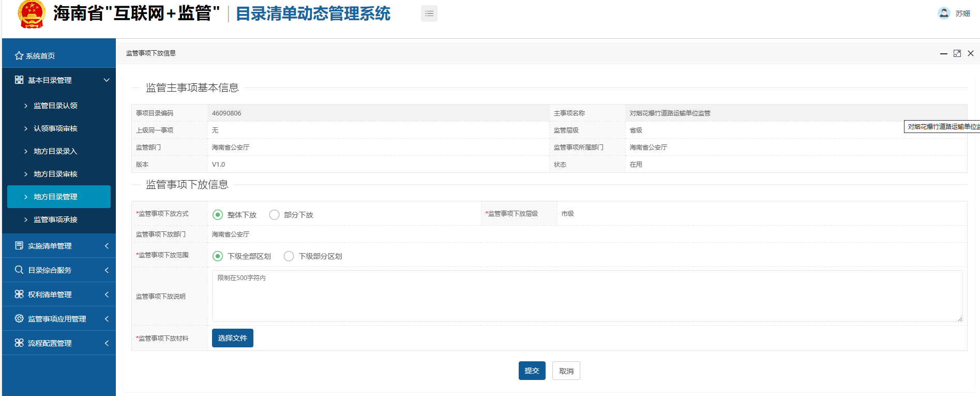980x396 pixels.
Task: Open the 地方目录审核 submenu item
Action: 59,174
